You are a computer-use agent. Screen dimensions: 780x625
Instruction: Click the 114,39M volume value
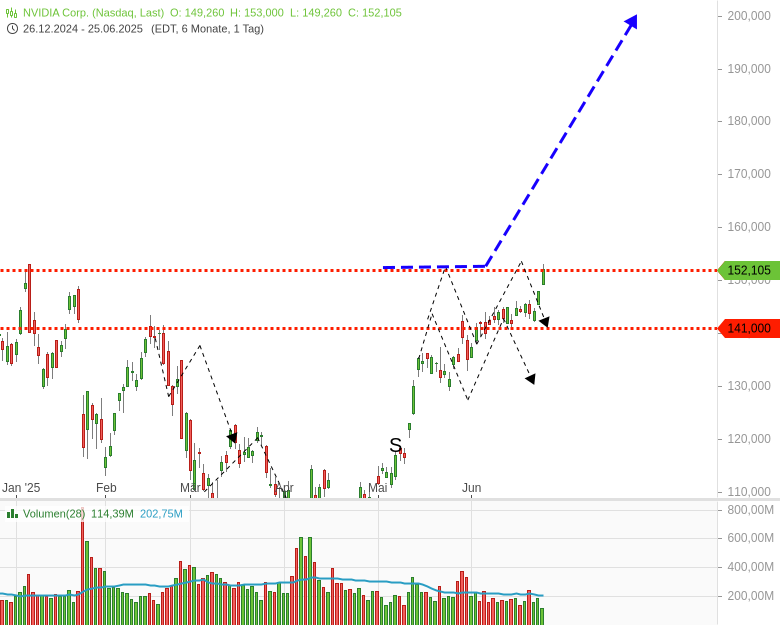[x=112, y=513]
